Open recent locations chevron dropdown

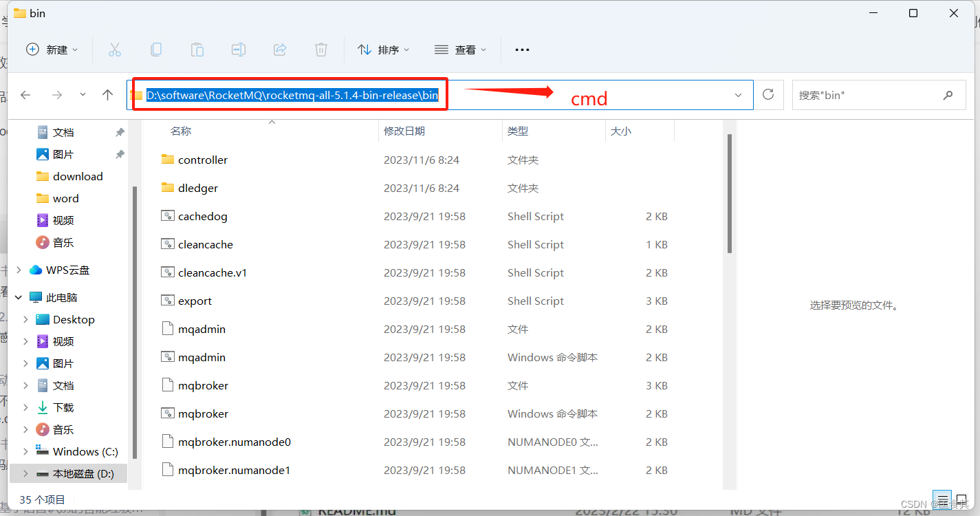(x=83, y=95)
